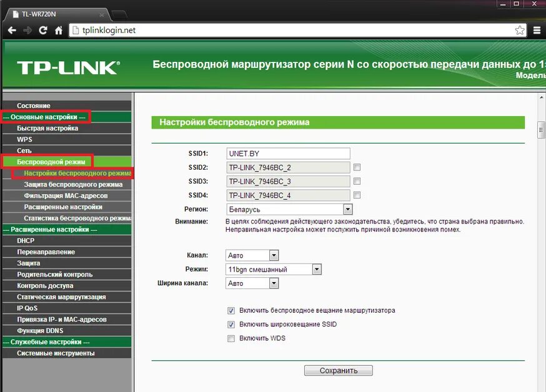Toggle Включить широковещание SSID checkbox
Image resolution: width=546 pixels, height=392 pixels.
pyautogui.click(x=231, y=325)
